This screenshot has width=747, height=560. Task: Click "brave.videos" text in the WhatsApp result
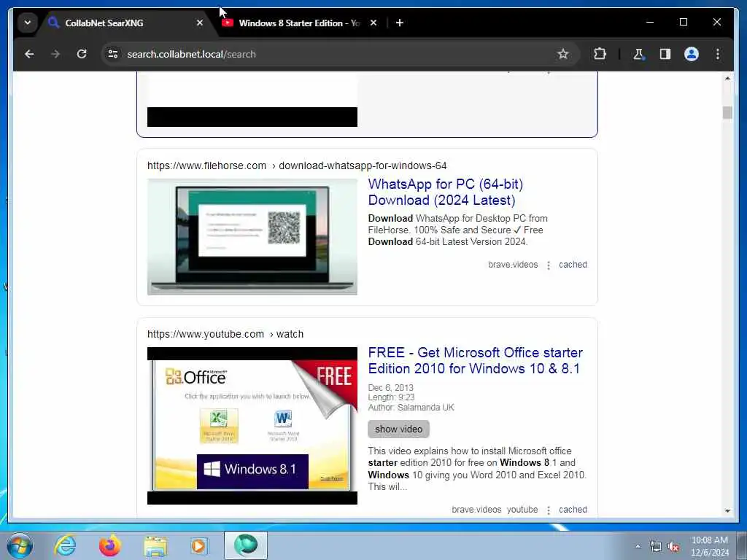tap(513, 265)
